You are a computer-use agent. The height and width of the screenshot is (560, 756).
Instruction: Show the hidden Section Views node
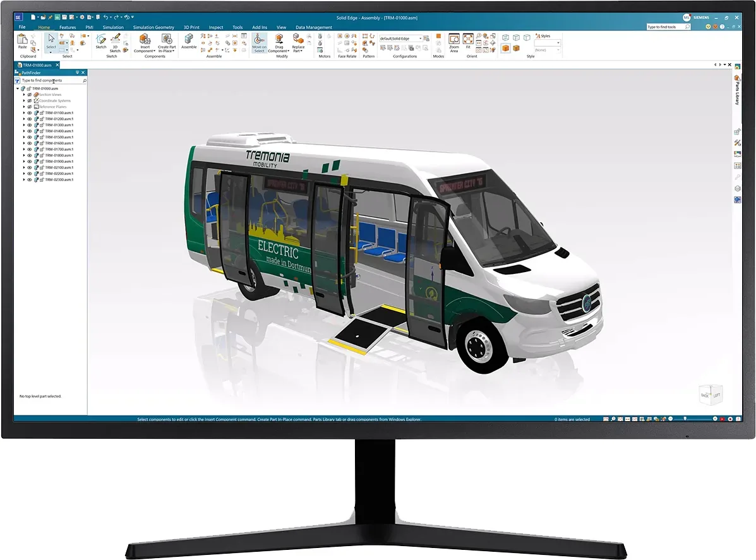click(x=30, y=95)
